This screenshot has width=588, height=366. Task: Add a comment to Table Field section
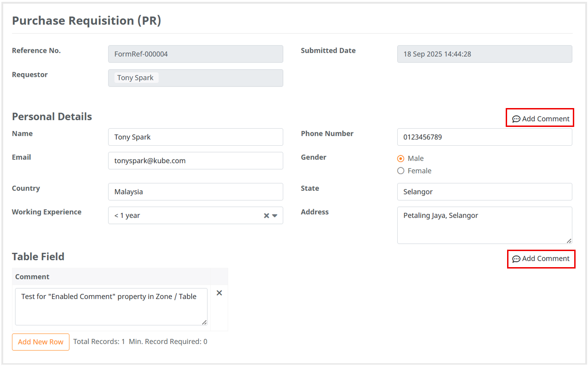(x=541, y=258)
